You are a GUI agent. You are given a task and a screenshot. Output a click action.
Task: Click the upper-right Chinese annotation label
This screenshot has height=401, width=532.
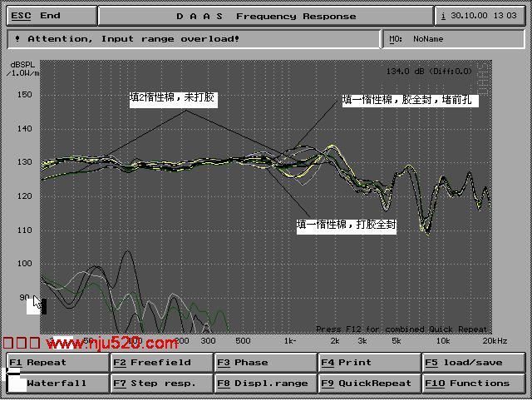pos(411,100)
